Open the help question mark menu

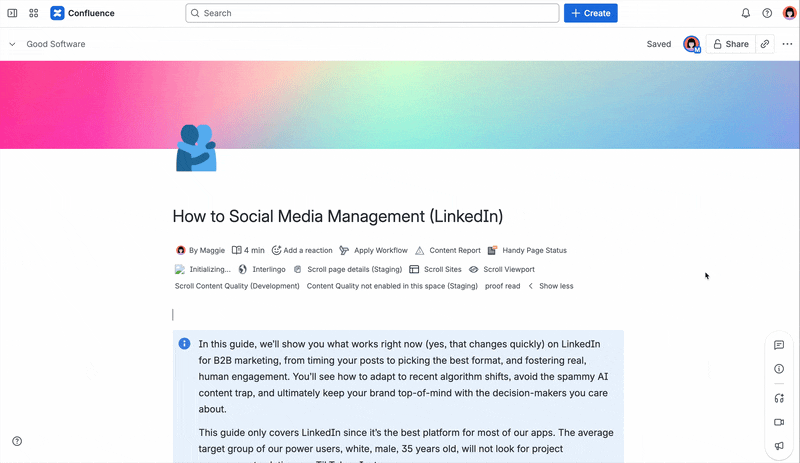[x=767, y=13]
